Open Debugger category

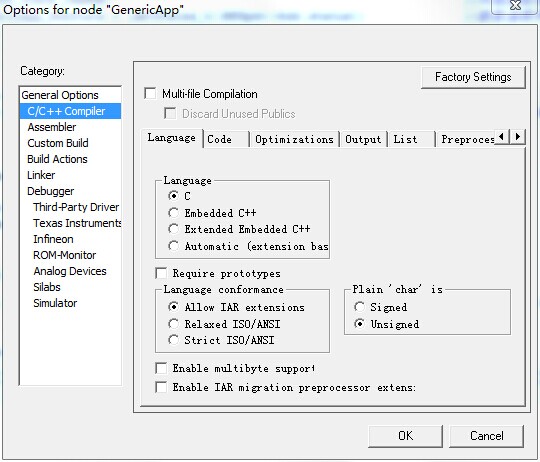(51, 191)
